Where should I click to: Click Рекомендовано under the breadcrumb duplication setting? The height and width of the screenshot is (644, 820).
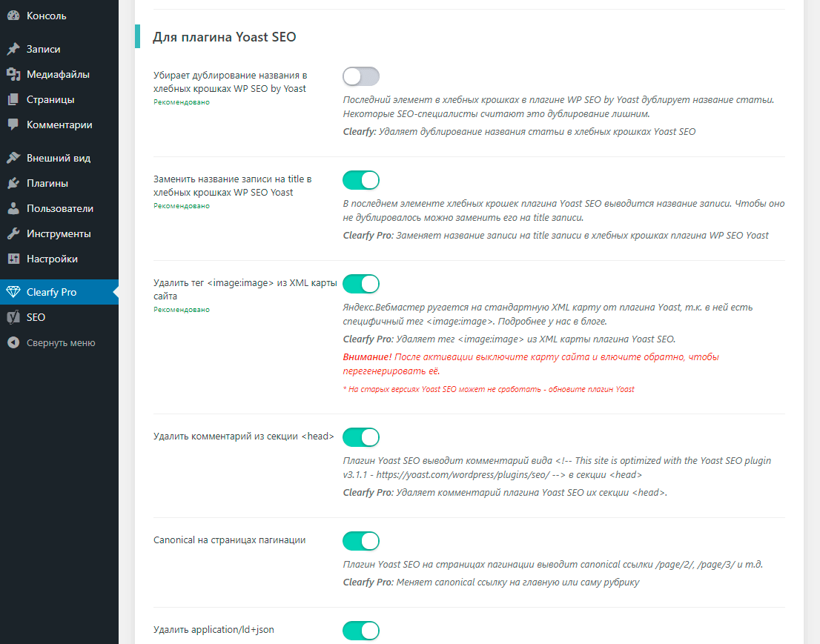point(182,102)
